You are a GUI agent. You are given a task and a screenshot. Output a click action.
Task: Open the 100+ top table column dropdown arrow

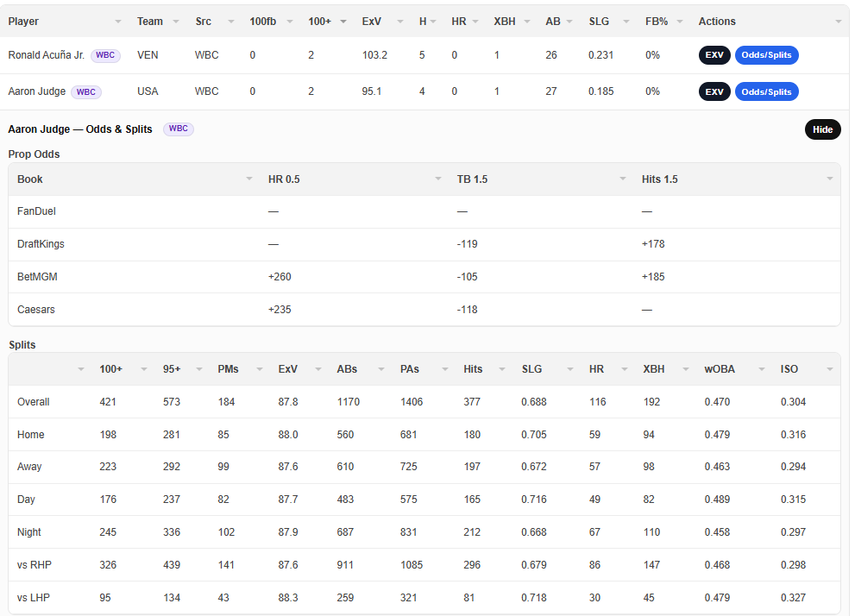[343, 22]
